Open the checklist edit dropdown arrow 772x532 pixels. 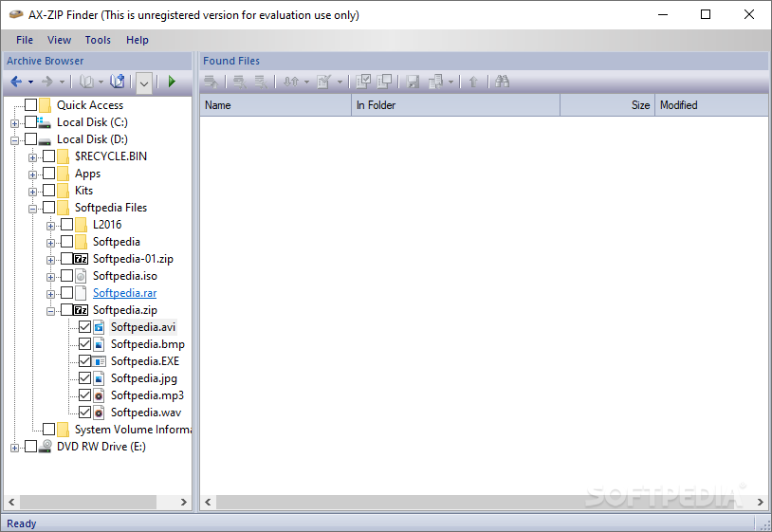pyautogui.click(x=340, y=82)
